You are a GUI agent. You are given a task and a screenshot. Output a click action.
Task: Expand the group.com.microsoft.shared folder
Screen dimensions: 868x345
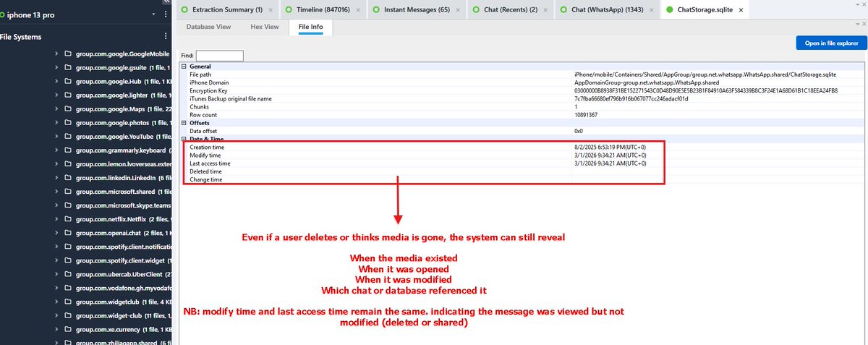[x=57, y=191]
